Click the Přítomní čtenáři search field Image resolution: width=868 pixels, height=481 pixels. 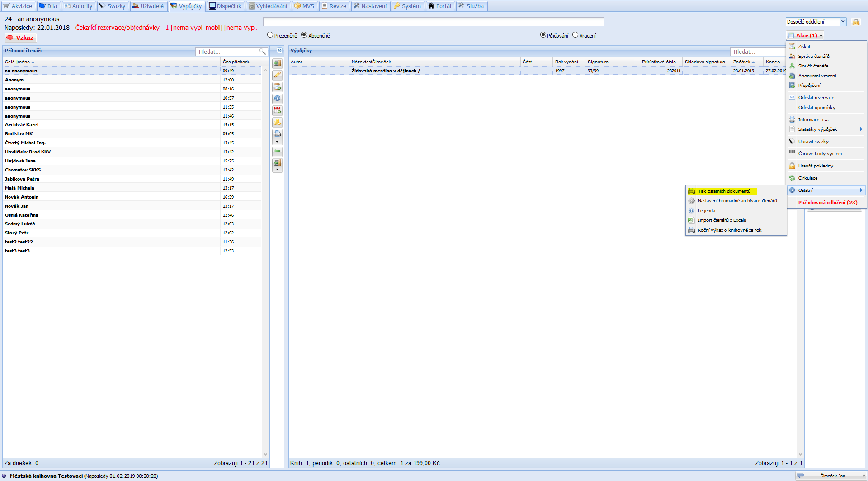pos(228,52)
